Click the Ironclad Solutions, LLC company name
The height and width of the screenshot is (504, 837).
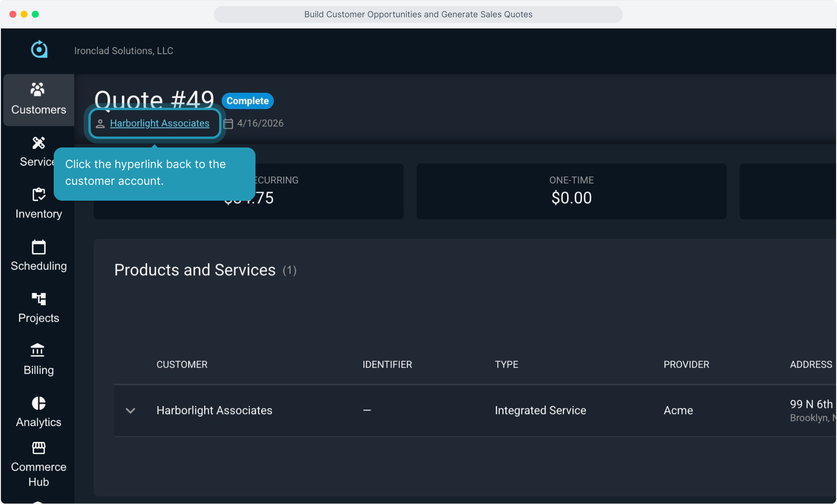pyautogui.click(x=124, y=51)
